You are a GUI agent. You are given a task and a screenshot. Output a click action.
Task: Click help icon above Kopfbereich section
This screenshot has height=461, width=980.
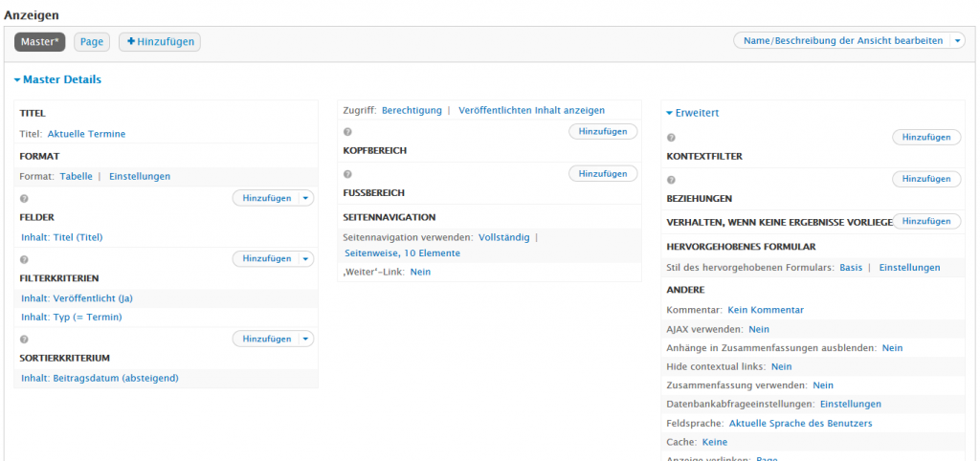pos(348,132)
